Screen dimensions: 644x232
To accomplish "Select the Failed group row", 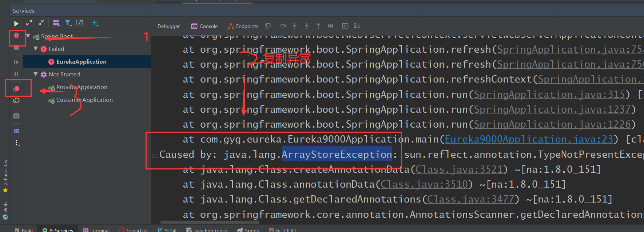I will pos(87,49).
